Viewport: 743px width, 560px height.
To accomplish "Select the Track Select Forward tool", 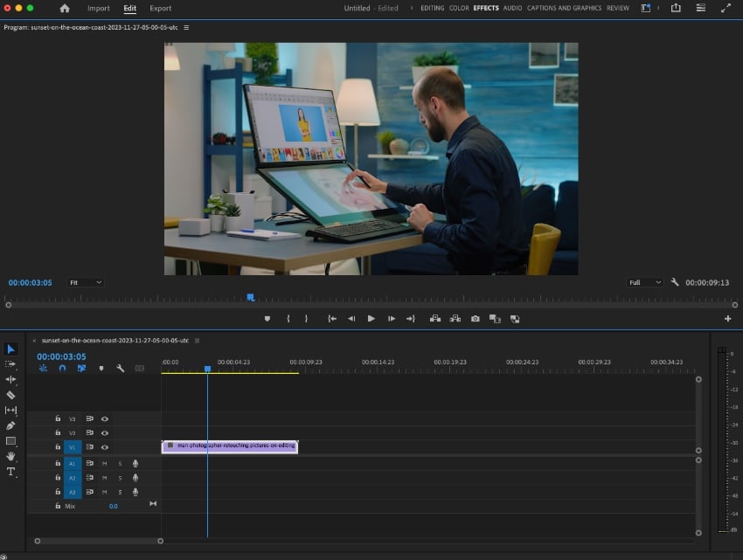I will click(x=11, y=364).
